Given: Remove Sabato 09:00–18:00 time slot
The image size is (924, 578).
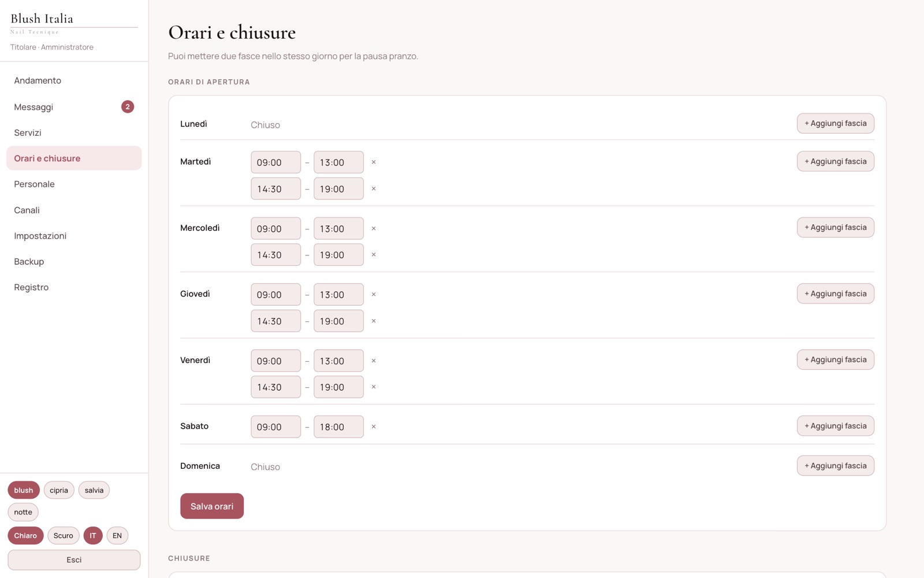Looking at the screenshot, I should [x=374, y=427].
